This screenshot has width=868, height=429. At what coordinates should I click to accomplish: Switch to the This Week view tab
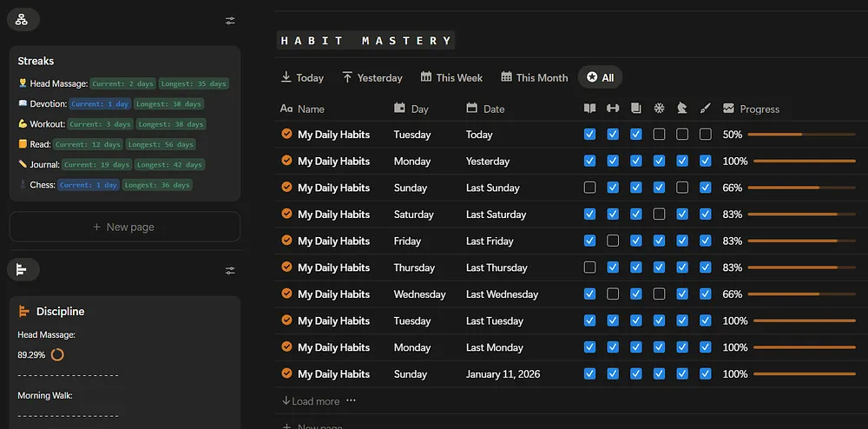click(451, 77)
